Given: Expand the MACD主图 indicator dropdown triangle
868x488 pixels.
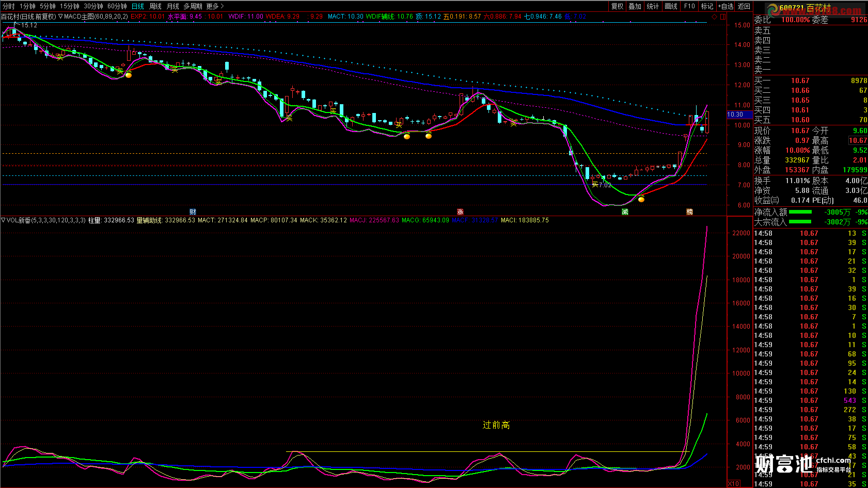Looking at the screenshot, I should [60, 17].
